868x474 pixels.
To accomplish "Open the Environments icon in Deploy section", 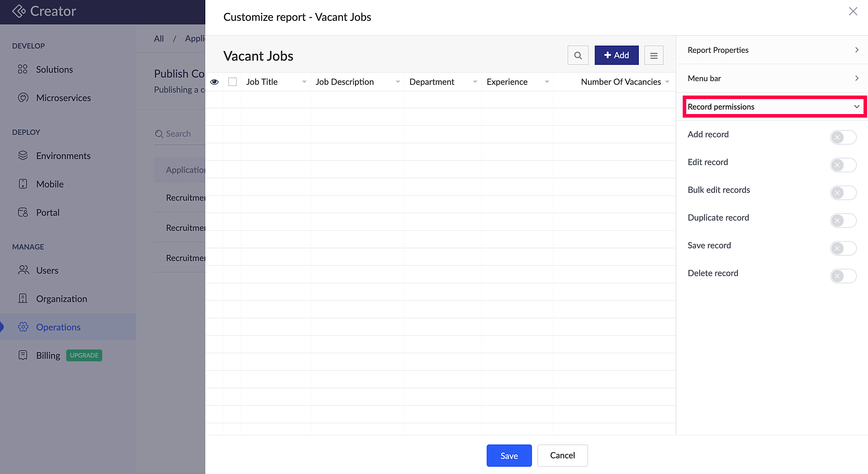I will pyautogui.click(x=23, y=155).
